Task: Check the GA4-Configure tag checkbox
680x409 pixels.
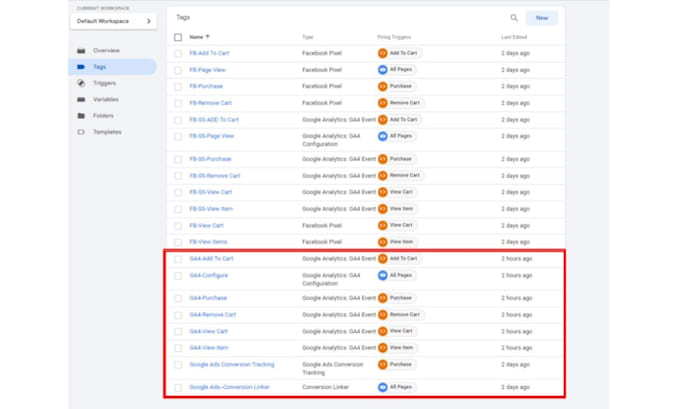Action: pyautogui.click(x=178, y=276)
